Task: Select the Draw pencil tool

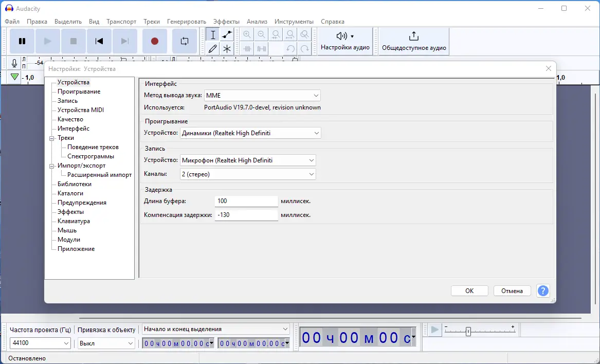Action: coord(213,49)
